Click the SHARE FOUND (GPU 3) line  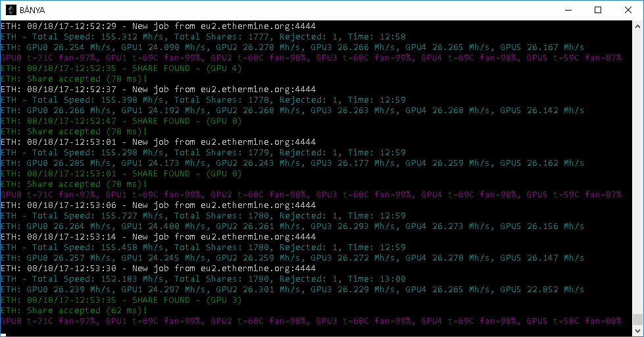click(x=121, y=300)
